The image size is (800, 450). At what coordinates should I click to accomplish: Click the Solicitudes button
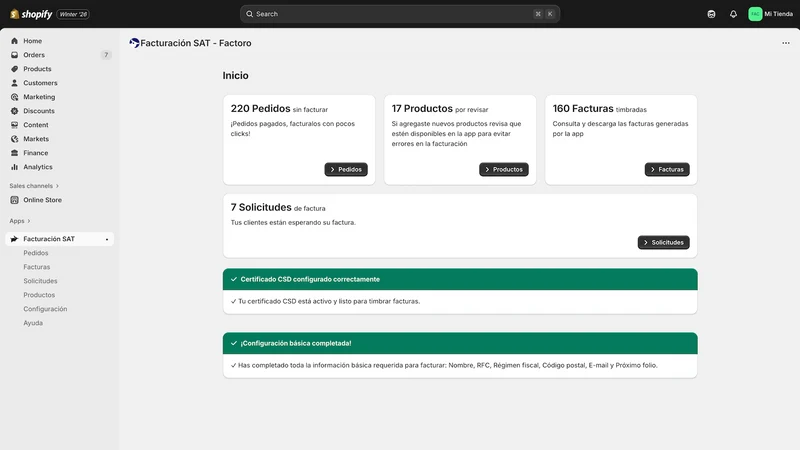663,242
